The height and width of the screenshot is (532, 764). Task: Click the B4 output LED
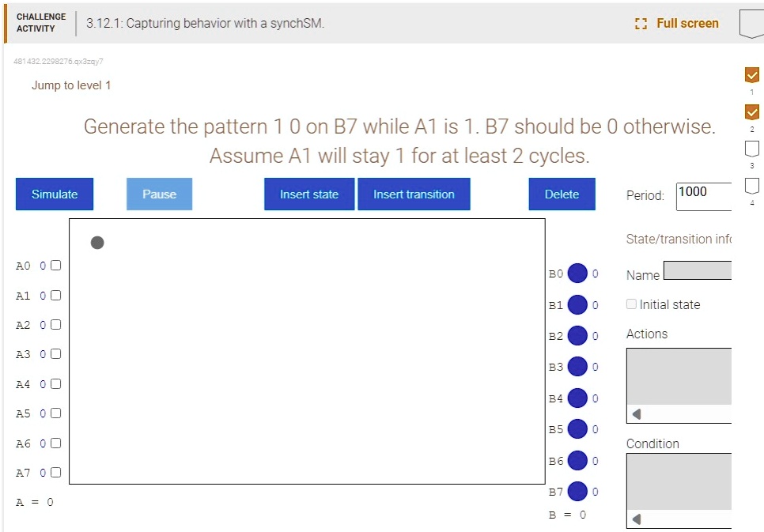pyautogui.click(x=577, y=398)
